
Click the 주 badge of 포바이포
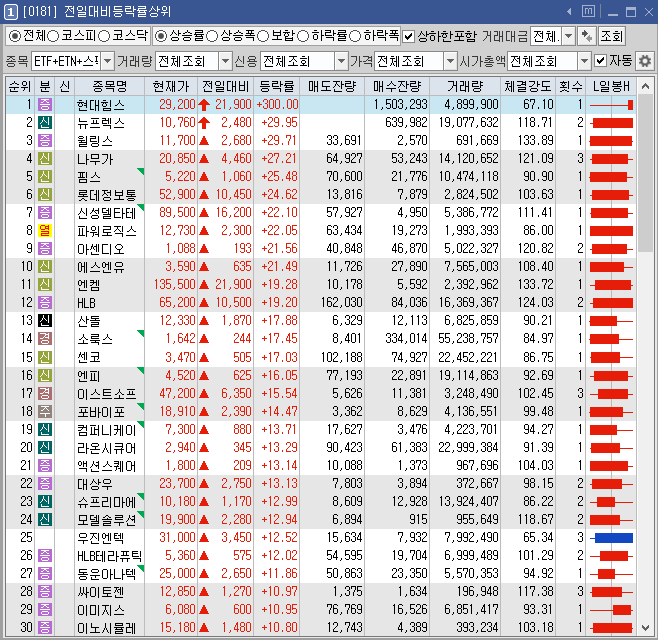(45, 411)
